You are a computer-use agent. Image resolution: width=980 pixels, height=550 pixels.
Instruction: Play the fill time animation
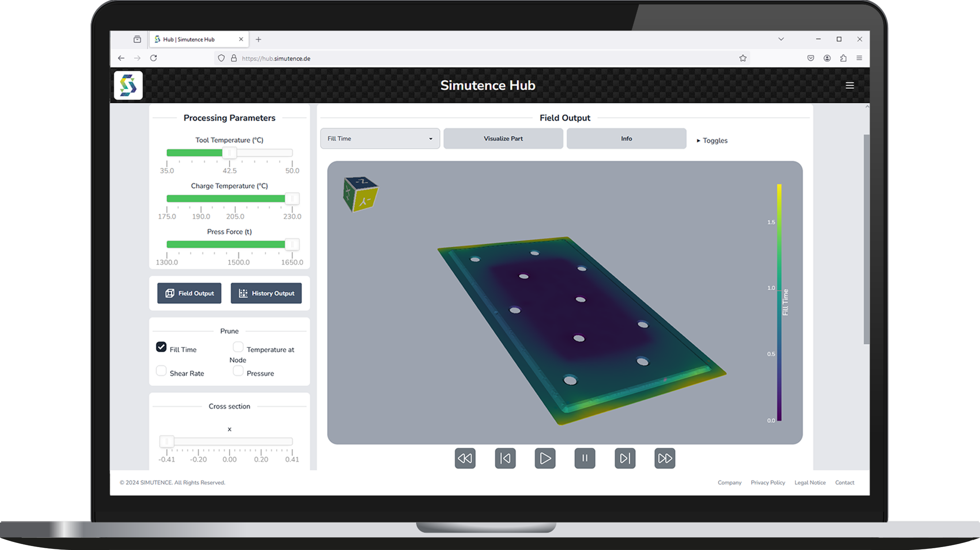click(545, 458)
